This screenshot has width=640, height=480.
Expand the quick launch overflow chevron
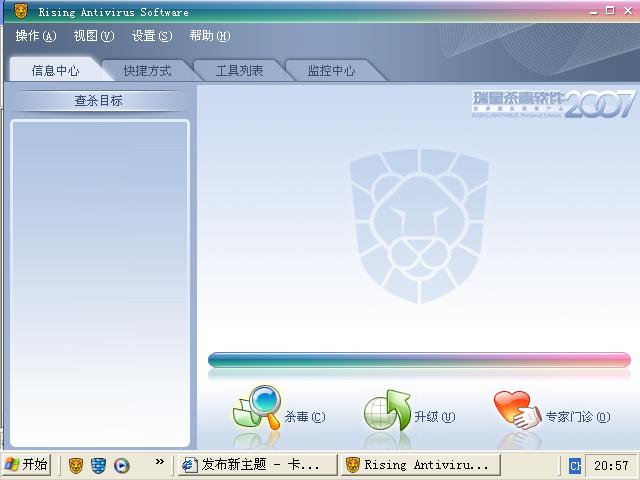pos(160,462)
